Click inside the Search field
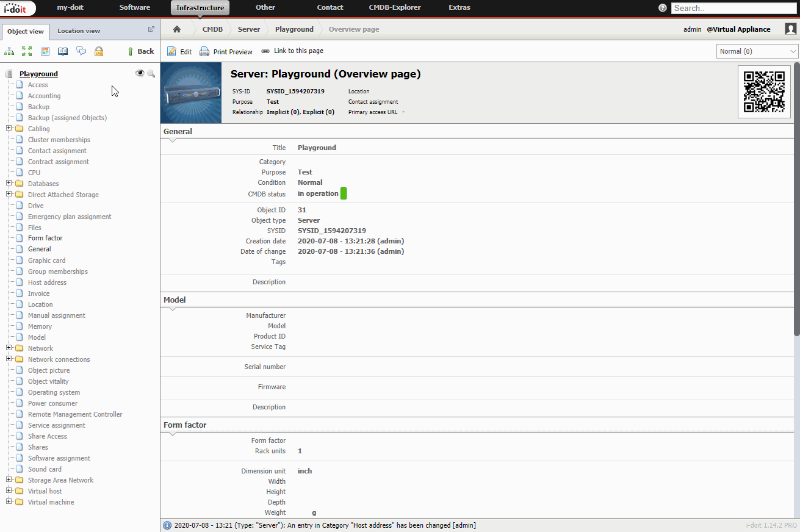The image size is (800, 532). (x=733, y=7)
